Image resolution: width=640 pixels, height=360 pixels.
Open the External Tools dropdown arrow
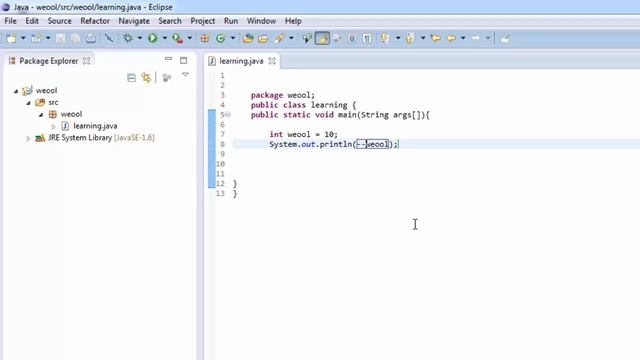tap(189, 38)
